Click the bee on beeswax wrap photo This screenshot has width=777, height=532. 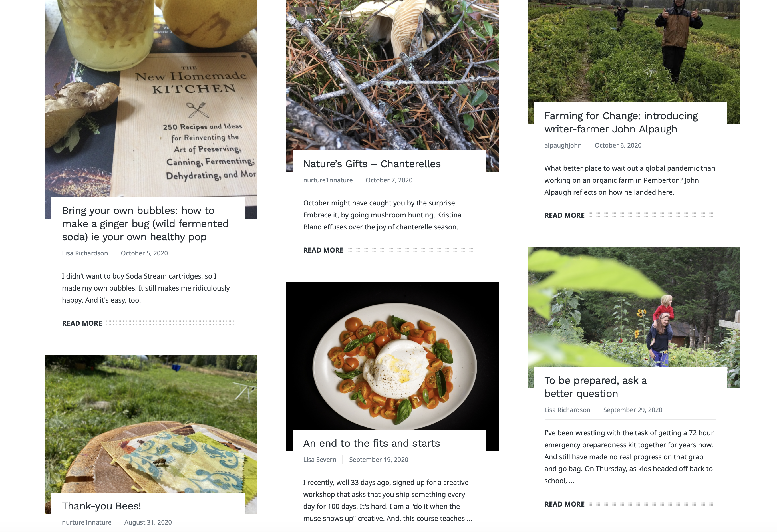151,424
